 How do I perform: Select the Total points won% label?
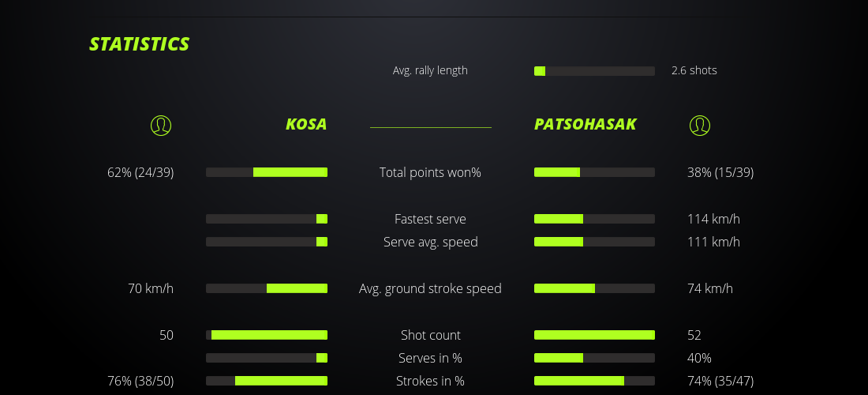(x=430, y=172)
